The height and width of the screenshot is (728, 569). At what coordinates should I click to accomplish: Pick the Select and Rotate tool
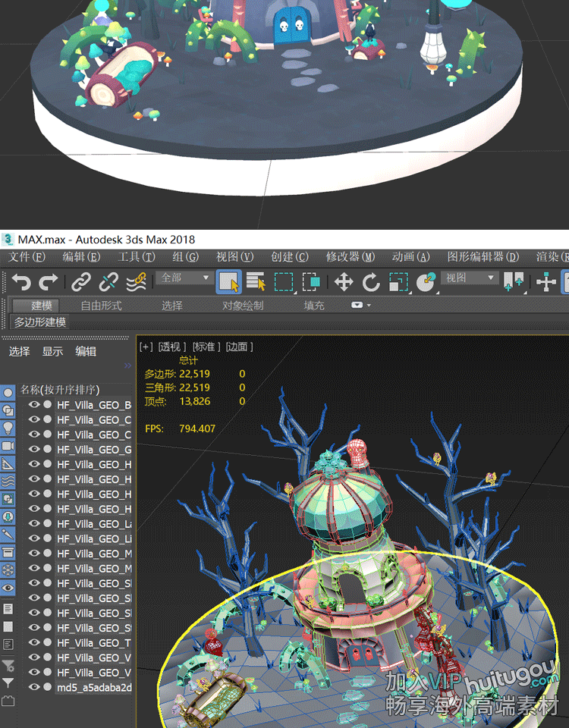371,283
